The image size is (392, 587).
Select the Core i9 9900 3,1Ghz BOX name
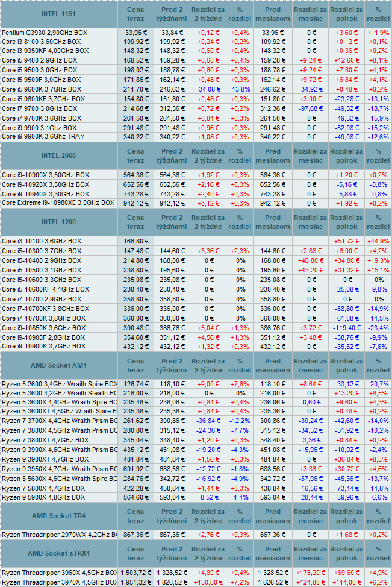coord(39,128)
